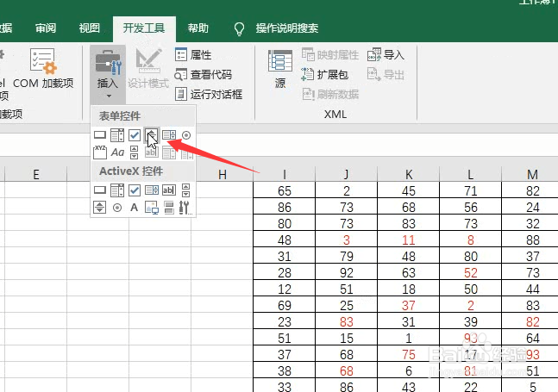Choose the form control Option Button icon
Image resolution: width=558 pixels, height=392 pixels.
[186, 135]
